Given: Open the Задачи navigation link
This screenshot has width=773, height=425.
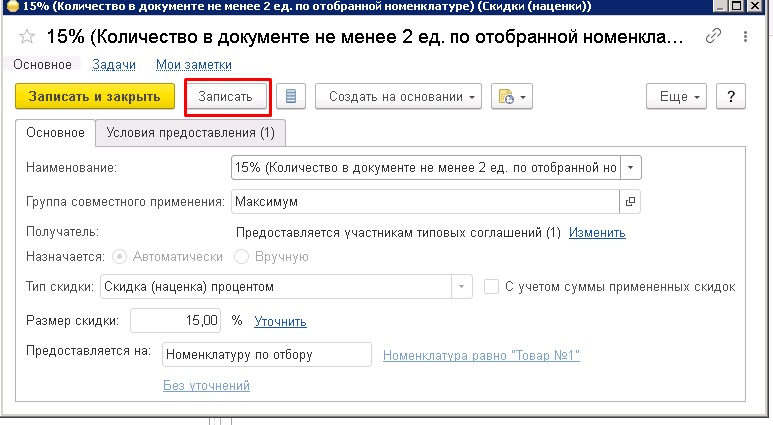Looking at the screenshot, I should pyautogui.click(x=113, y=65).
